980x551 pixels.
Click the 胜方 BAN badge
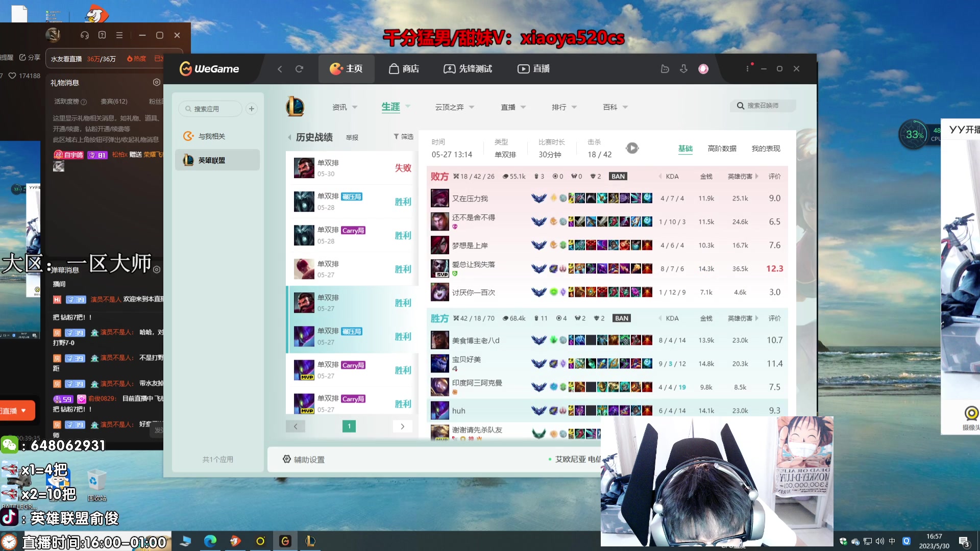621,318
